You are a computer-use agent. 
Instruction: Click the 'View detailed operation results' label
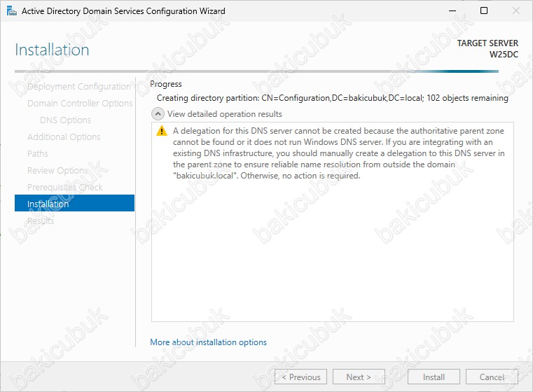(225, 114)
